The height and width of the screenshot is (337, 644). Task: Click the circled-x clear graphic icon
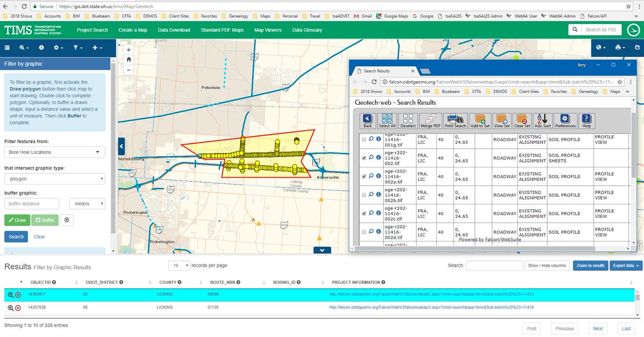67,220
